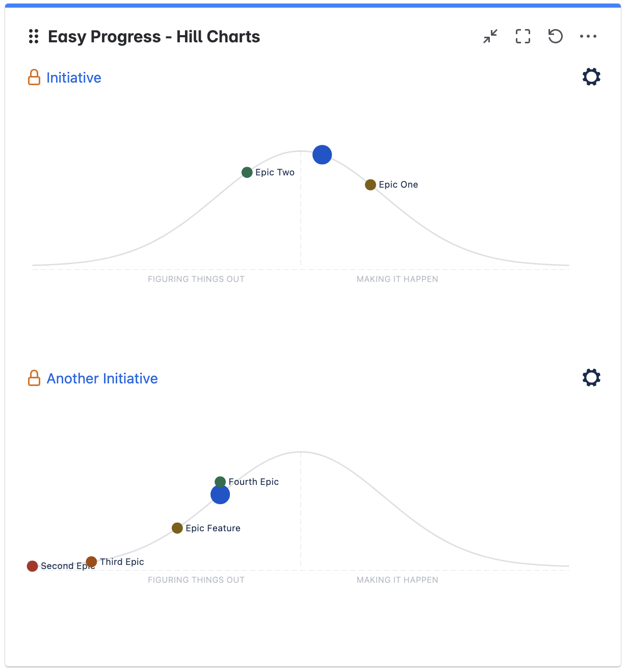Open the three-dot more actions menu
This screenshot has width=628, height=672.
click(x=588, y=36)
